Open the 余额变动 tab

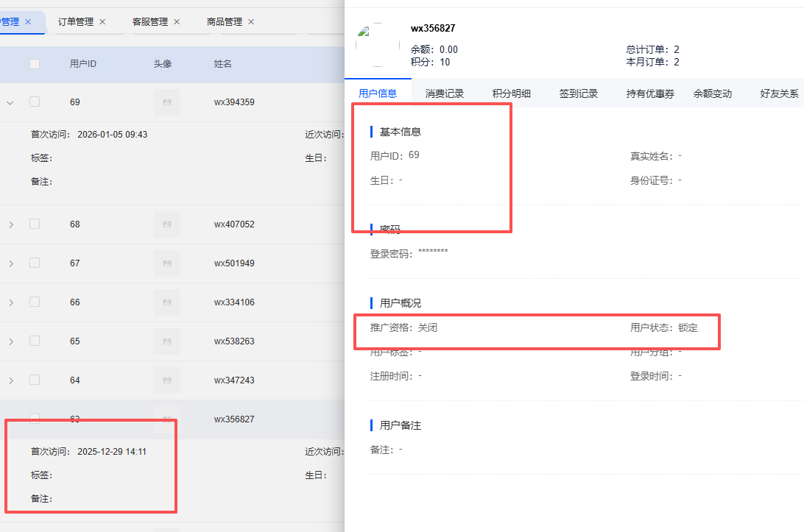pos(713,93)
